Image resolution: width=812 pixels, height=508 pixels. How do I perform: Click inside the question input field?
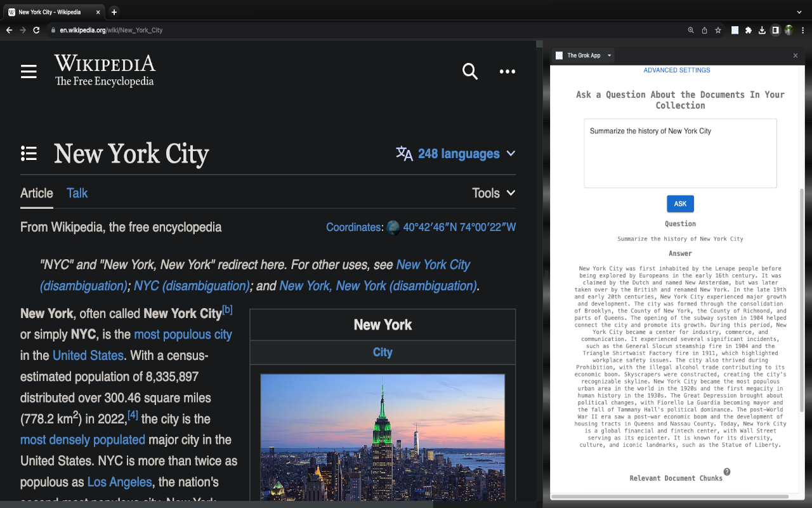pyautogui.click(x=680, y=152)
